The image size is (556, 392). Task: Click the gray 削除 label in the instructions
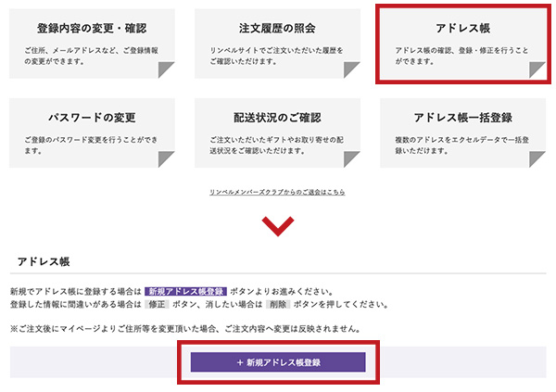coord(277,304)
